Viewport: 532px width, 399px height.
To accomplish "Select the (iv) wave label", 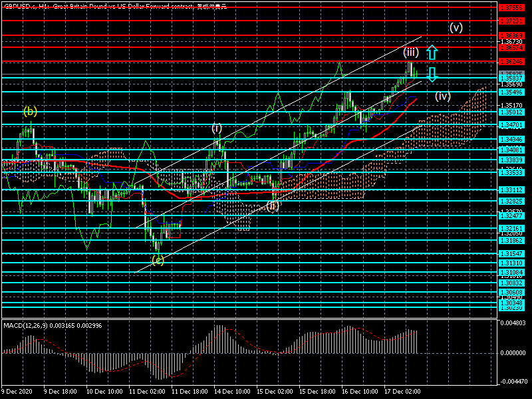I will point(443,96).
